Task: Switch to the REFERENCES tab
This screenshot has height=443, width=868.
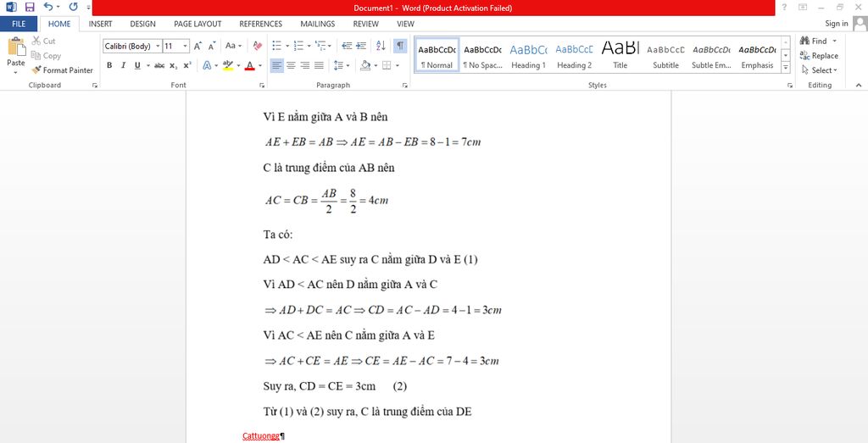Action: coord(261,24)
